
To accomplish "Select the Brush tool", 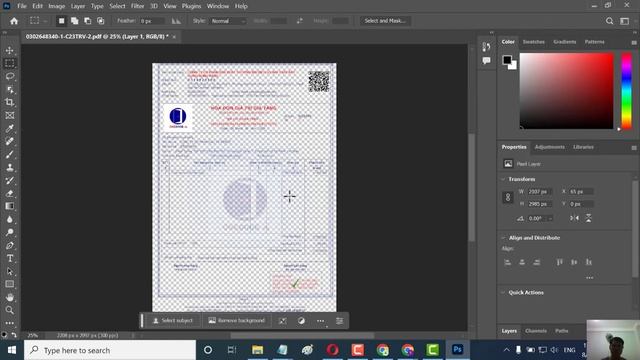I will click(x=10, y=154).
